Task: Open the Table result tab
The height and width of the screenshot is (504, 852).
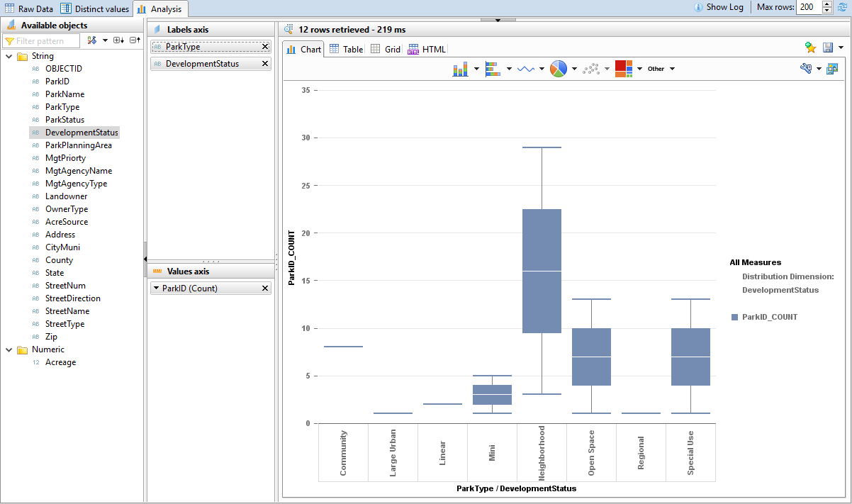Action: (x=346, y=50)
